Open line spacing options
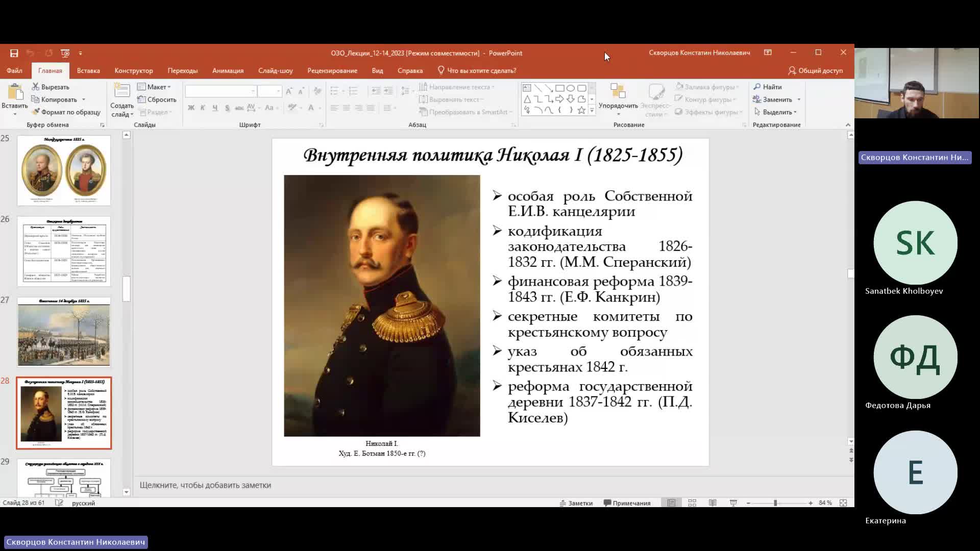Image resolution: width=980 pixels, height=551 pixels. 405,91
